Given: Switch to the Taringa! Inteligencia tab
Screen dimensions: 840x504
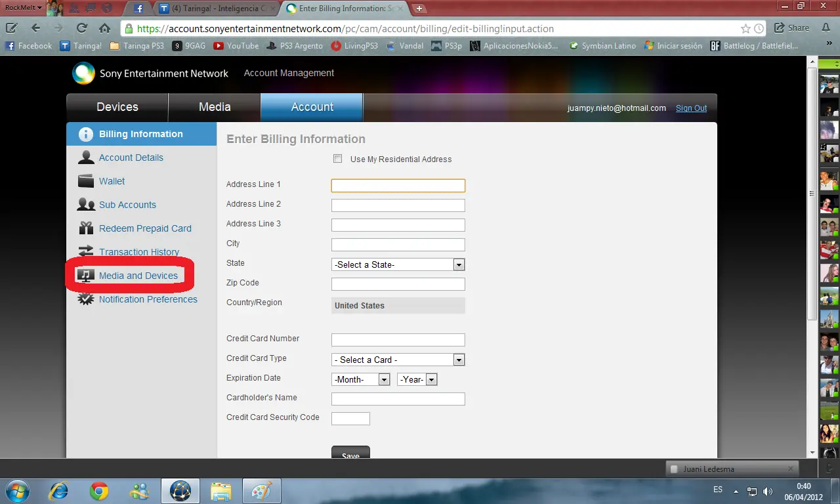Looking at the screenshot, I should 217,9.
